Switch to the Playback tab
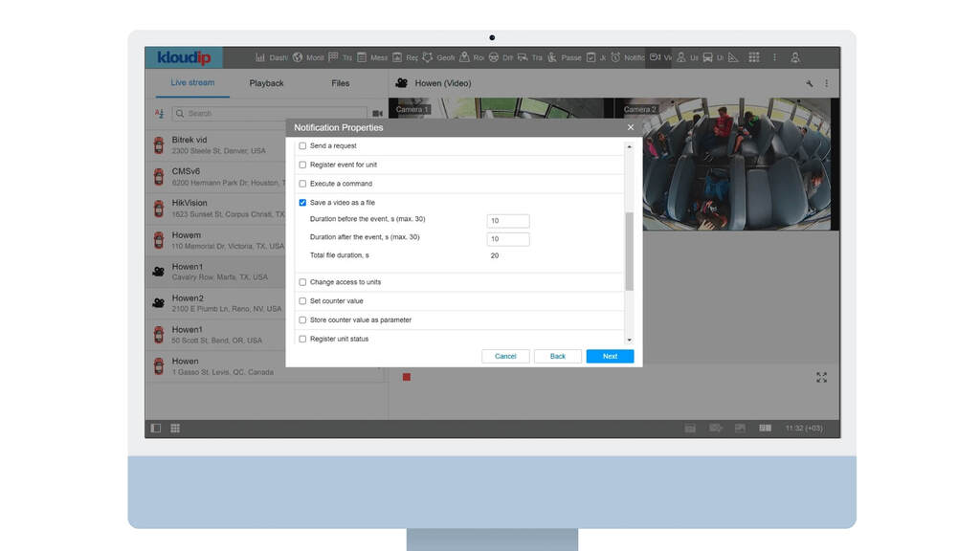The width and height of the screenshot is (980, 551). click(x=266, y=83)
